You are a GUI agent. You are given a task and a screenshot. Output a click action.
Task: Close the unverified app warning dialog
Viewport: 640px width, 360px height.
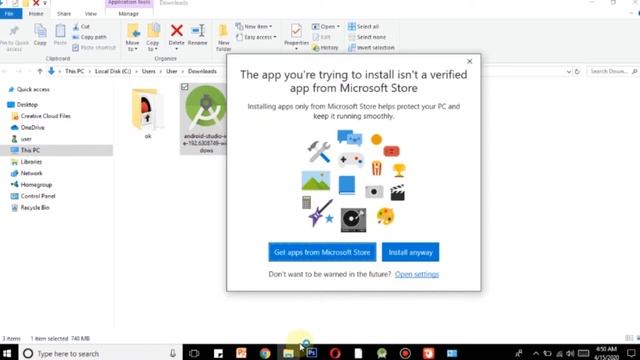[x=469, y=61]
